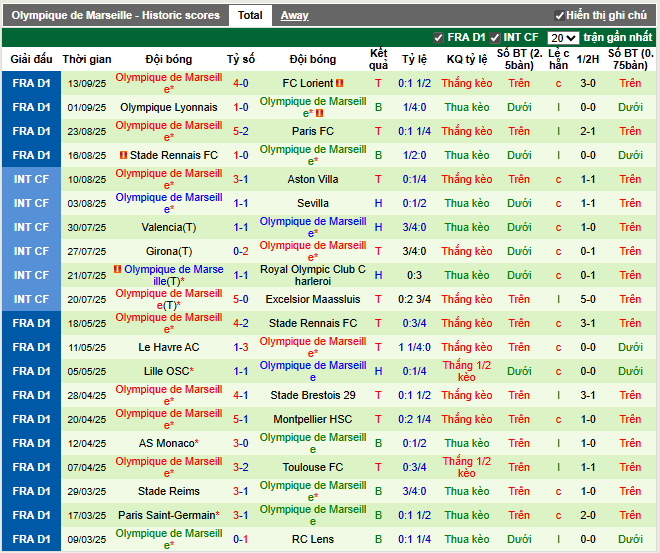This screenshot has height=553, width=660.
Task: Click the 4-0 score on 13/09/25
Action: coord(241,83)
